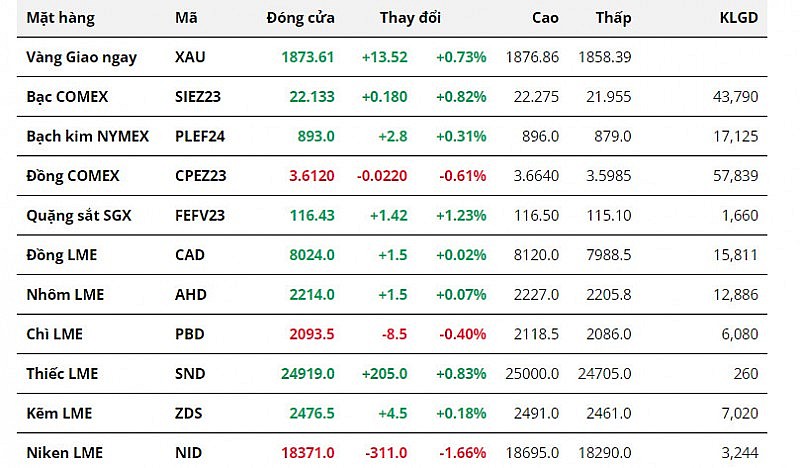Click the Đóng cửa column header

click(301, 18)
